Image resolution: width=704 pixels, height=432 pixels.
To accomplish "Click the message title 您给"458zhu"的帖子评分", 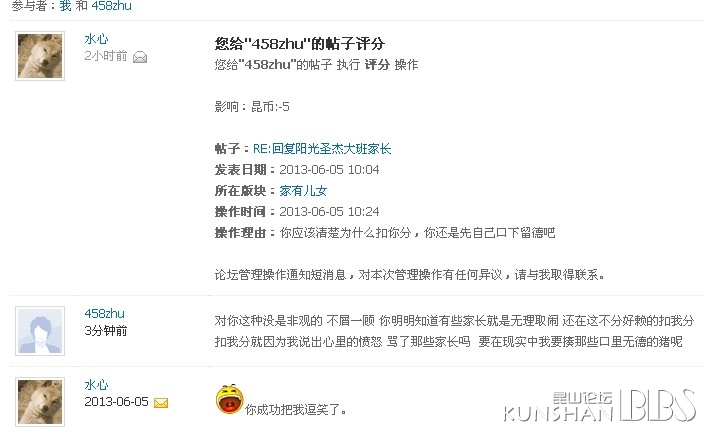I will click(x=299, y=44).
